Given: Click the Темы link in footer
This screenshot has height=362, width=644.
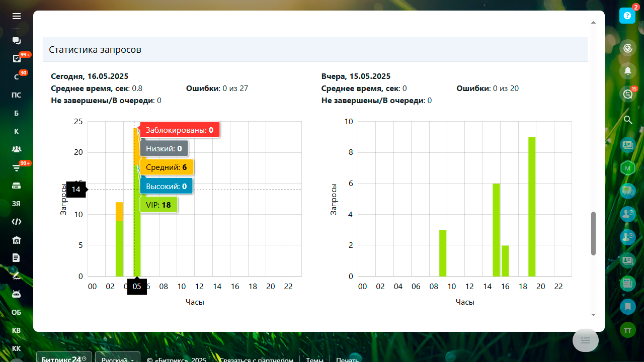Looking at the screenshot, I should coord(314,360).
